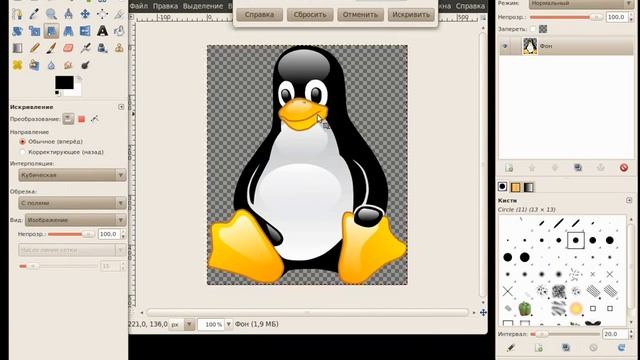Image resolution: width=640 pixels, height=360 pixels.
Task: Choose 'Корректирующее (назад)' direction radio
Action: pos(22,152)
